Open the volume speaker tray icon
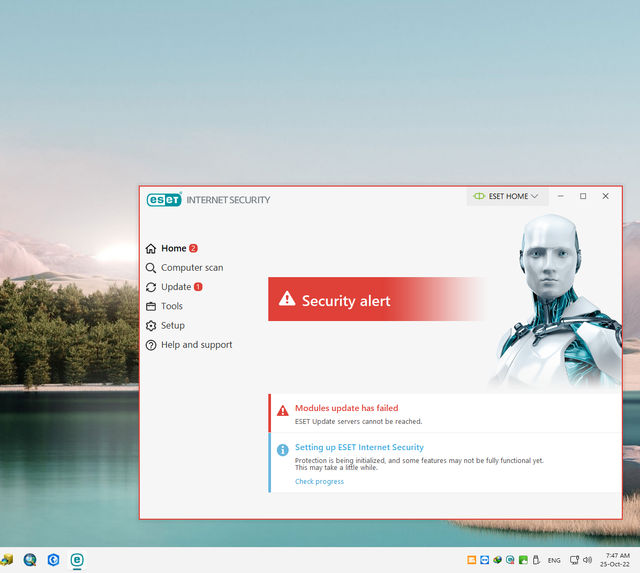640x573 pixels. point(587,560)
